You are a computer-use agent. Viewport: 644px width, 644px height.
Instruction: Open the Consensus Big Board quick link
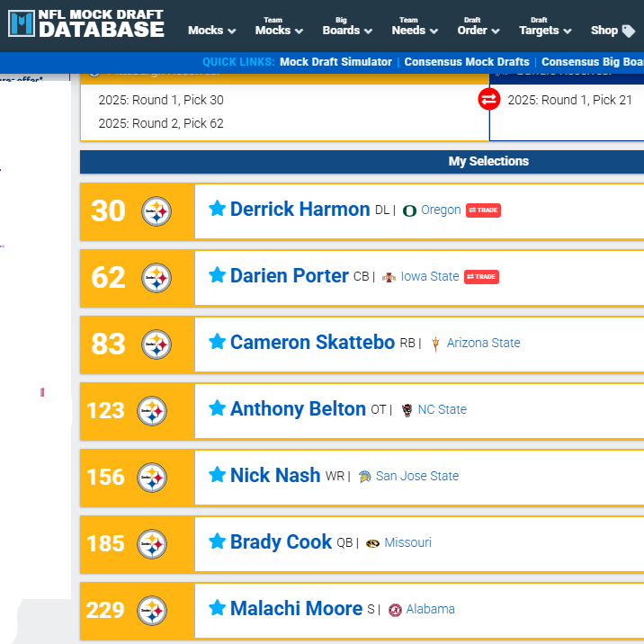click(x=592, y=61)
